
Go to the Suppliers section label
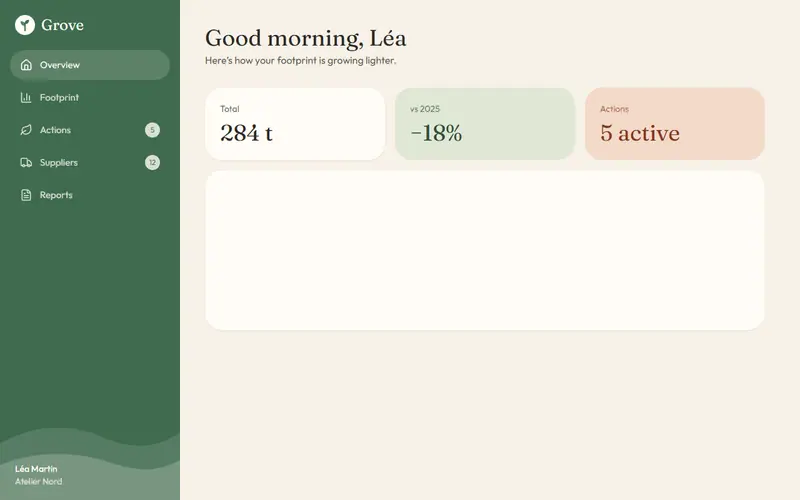59,162
